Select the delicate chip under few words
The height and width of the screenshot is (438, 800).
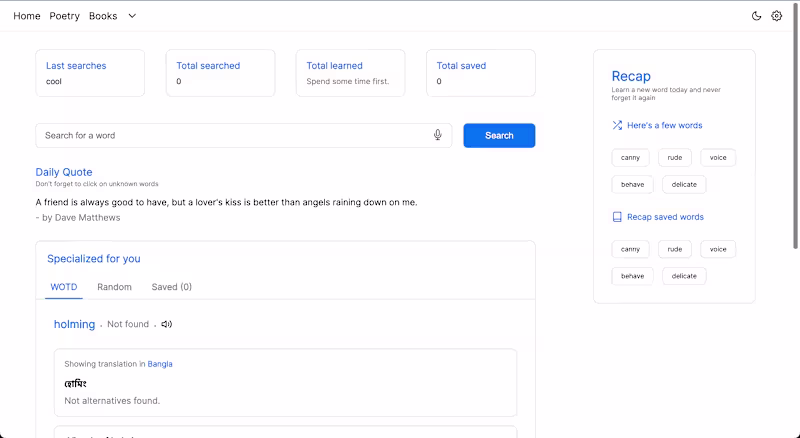(684, 184)
